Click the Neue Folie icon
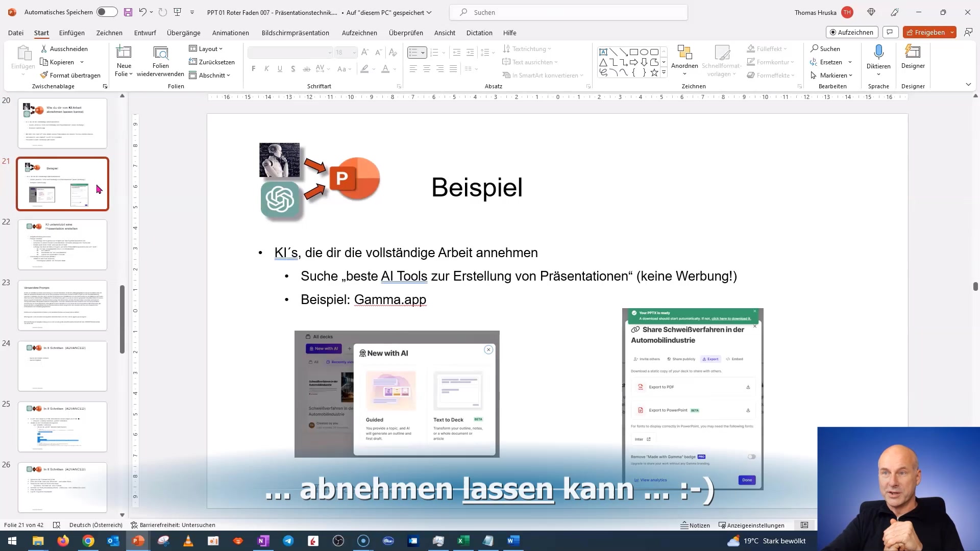This screenshot has height=551, width=980. coord(124,53)
